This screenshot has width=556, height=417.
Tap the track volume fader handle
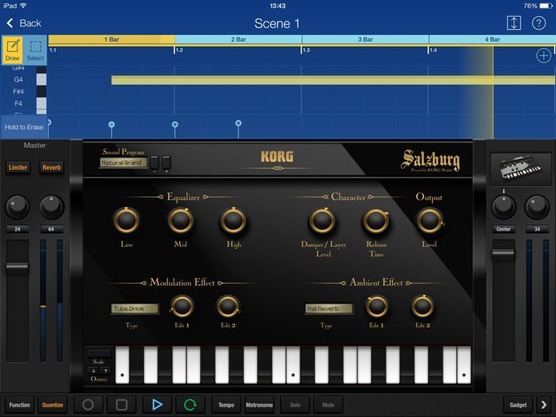[x=503, y=253]
